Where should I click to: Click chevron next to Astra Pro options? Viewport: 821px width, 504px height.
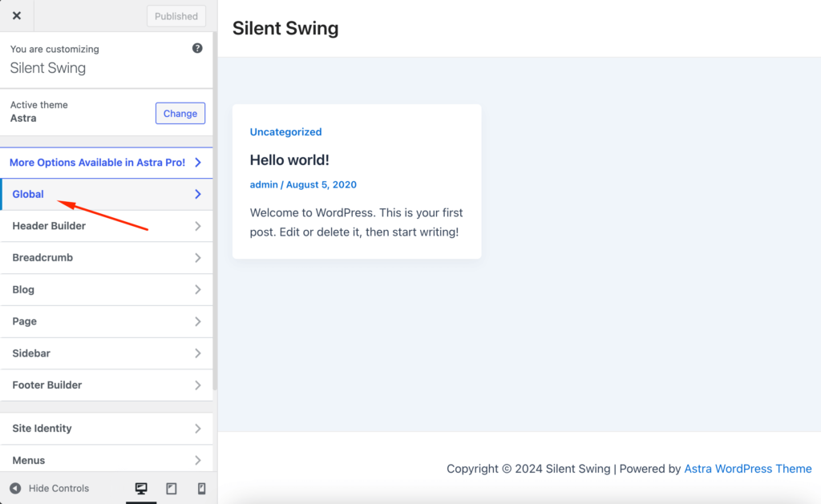[x=198, y=163]
